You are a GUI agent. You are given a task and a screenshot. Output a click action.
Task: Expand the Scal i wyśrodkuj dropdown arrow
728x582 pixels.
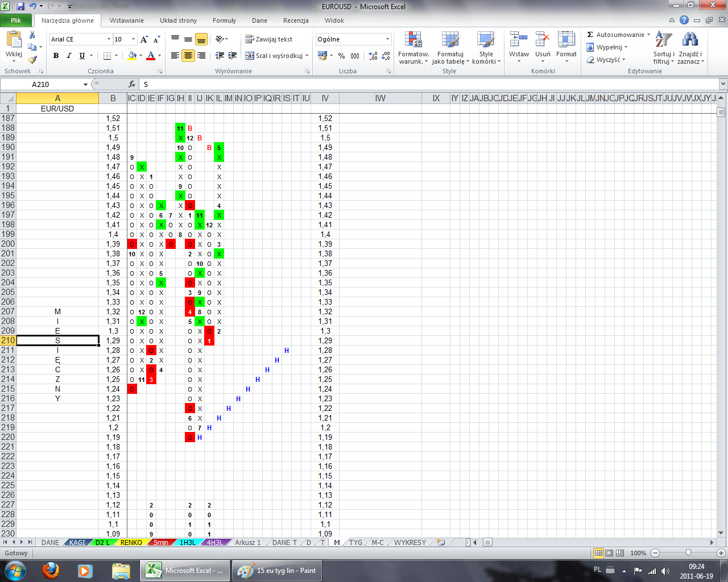coord(307,56)
